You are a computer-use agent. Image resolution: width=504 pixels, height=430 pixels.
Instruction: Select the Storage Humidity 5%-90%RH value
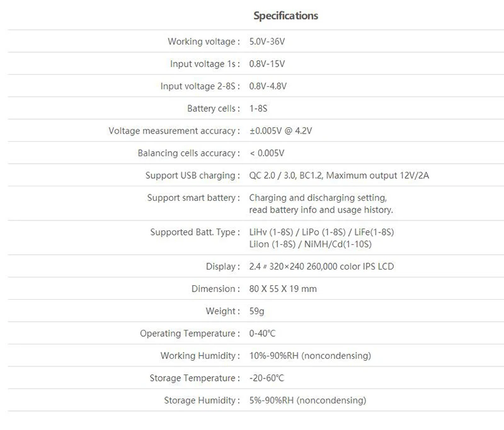(307, 400)
